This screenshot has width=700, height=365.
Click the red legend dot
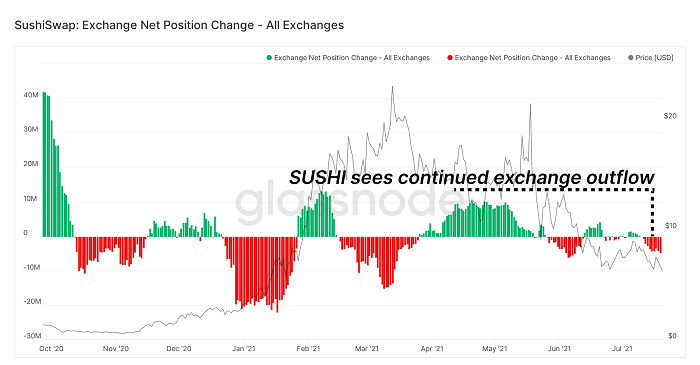coord(450,58)
